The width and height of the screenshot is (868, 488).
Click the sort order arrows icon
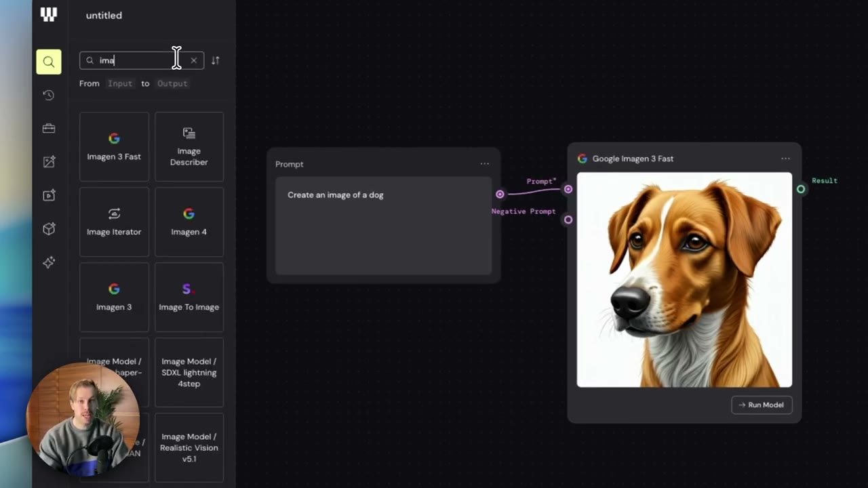[x=215, y=60]
